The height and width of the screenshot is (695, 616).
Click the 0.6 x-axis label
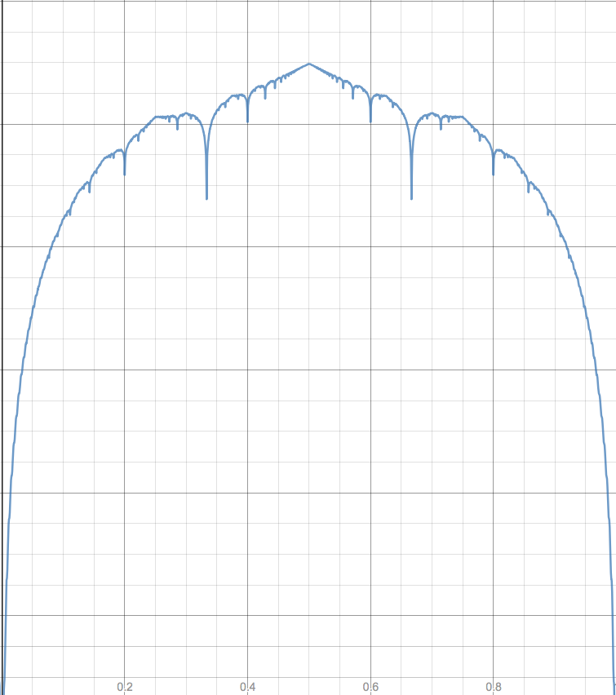pos(370,687)
